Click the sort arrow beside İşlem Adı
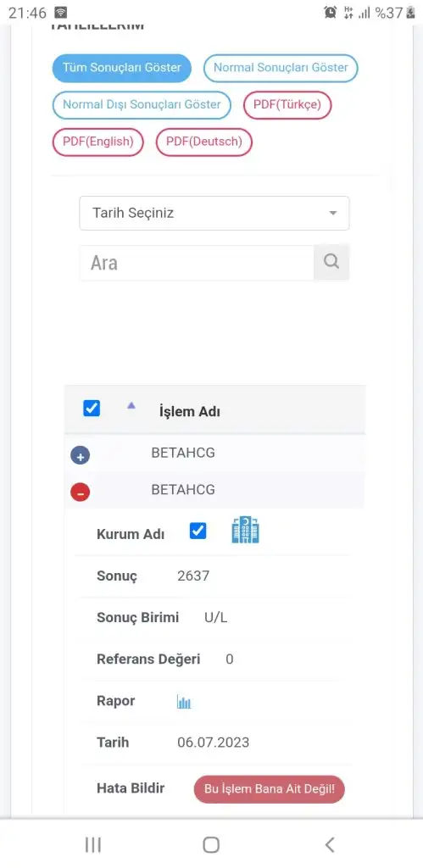This screenshot has width=423, height=868. coord(131,405)
